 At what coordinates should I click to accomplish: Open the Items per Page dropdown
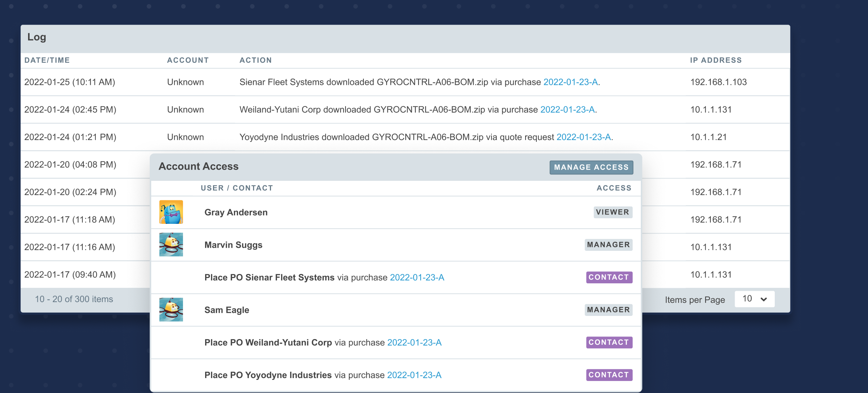pyautogui.click(x=754, y=299)
